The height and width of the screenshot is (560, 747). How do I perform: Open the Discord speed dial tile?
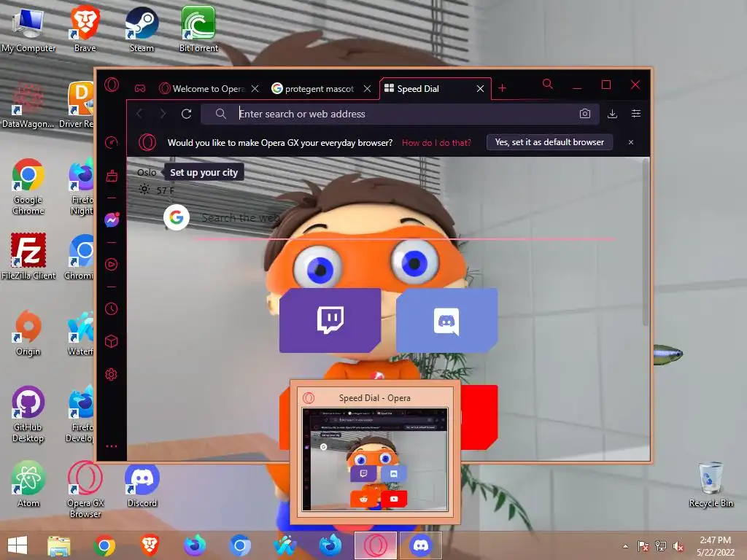tap(447, 320)
